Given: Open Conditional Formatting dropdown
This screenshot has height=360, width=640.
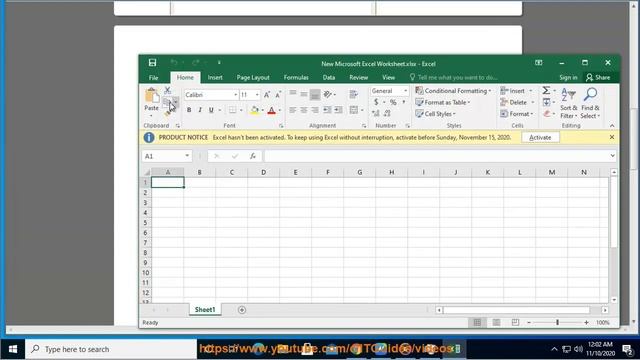Looking at the screenshot, I should tap(453, 91).
